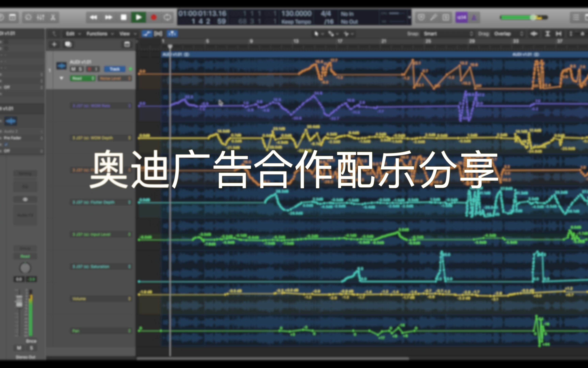
Task: Open the Mixer icon in control bar
Action: [40, 17]
